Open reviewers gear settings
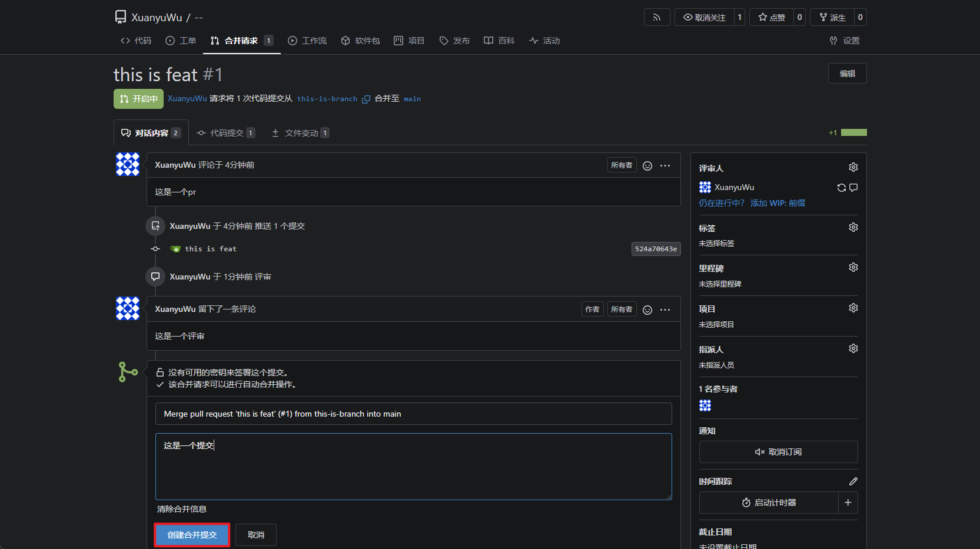The height and width of the screenshot is (549, 980). point(853,168)
